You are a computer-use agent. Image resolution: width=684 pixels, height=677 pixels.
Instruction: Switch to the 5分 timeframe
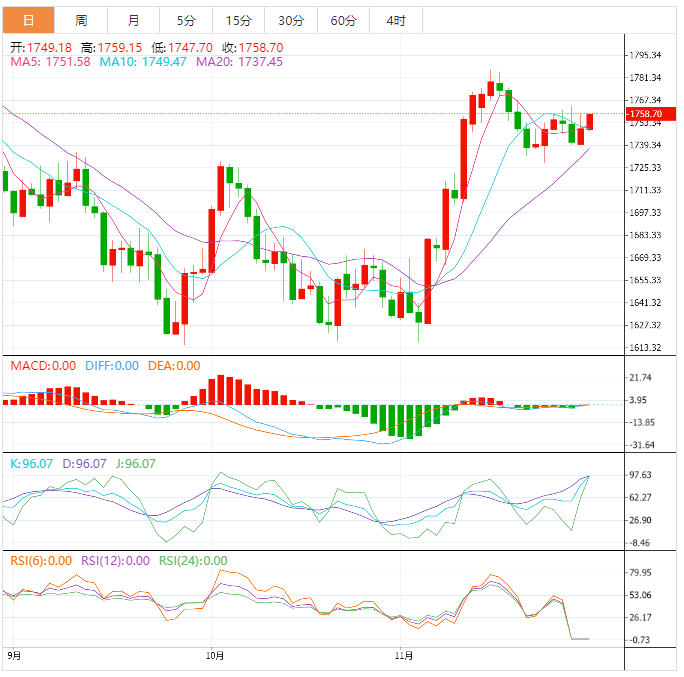click(x=186, y=20)
